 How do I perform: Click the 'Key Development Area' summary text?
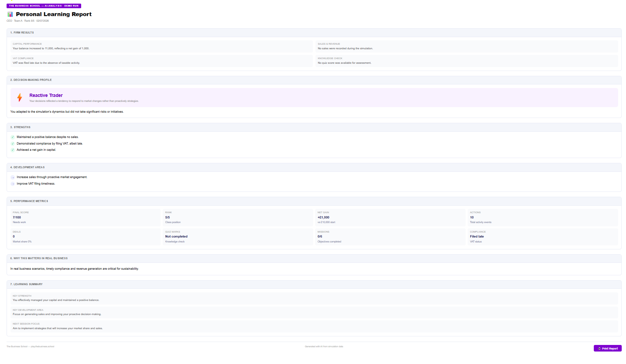click(57, 314)
